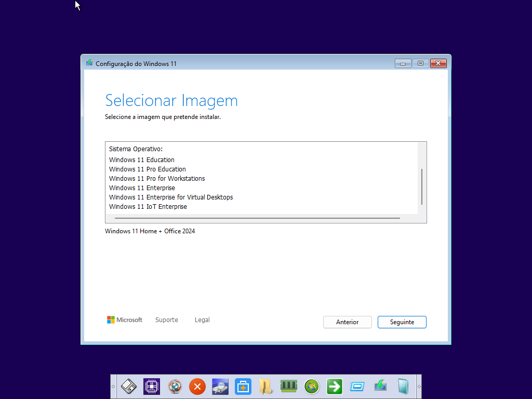Launch the blue first-aid toolbox icon

tap(243, 387)
